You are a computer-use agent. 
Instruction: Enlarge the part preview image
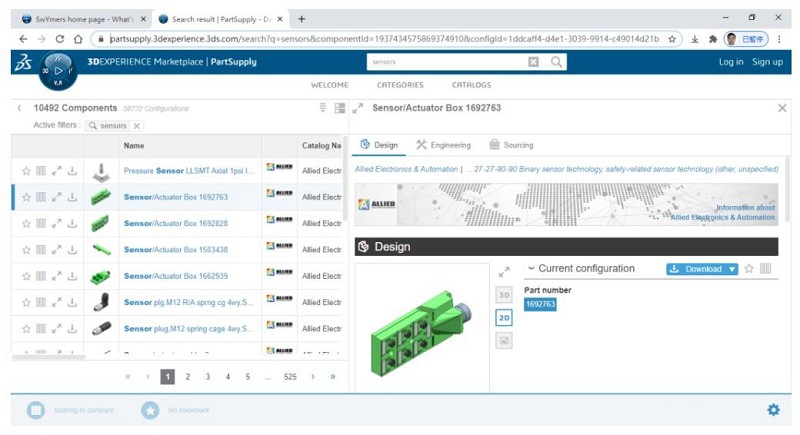[504, 271]
